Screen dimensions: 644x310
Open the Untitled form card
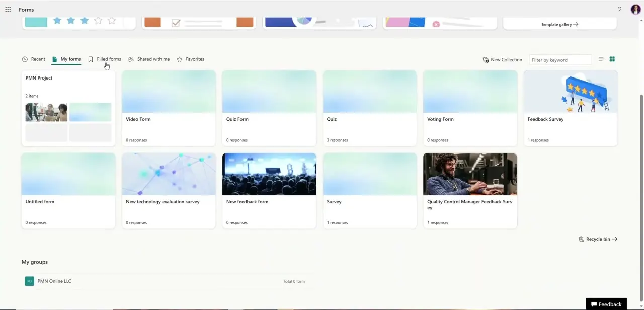(68, 191)
